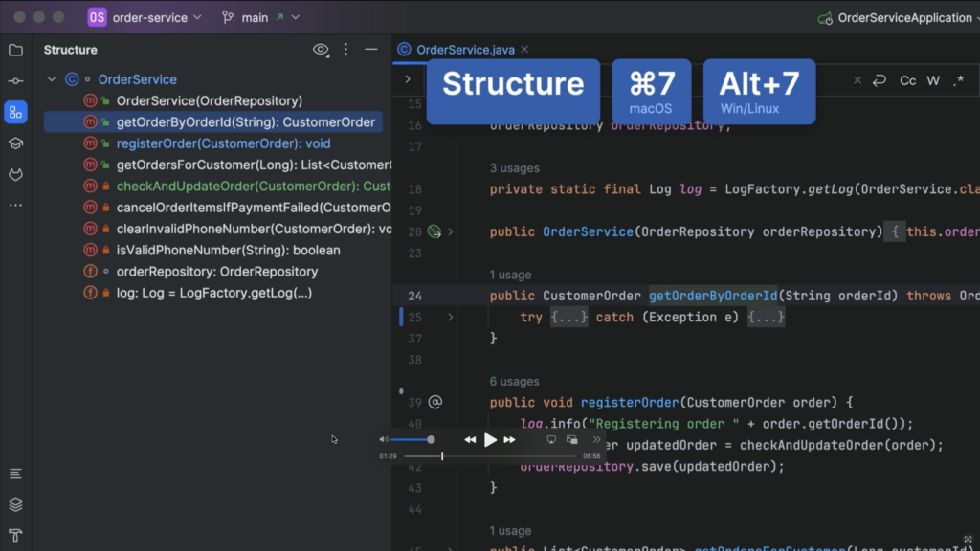980x551 pixels.
Task: Expand folded try block on line 25
Action: pos(450,317)
